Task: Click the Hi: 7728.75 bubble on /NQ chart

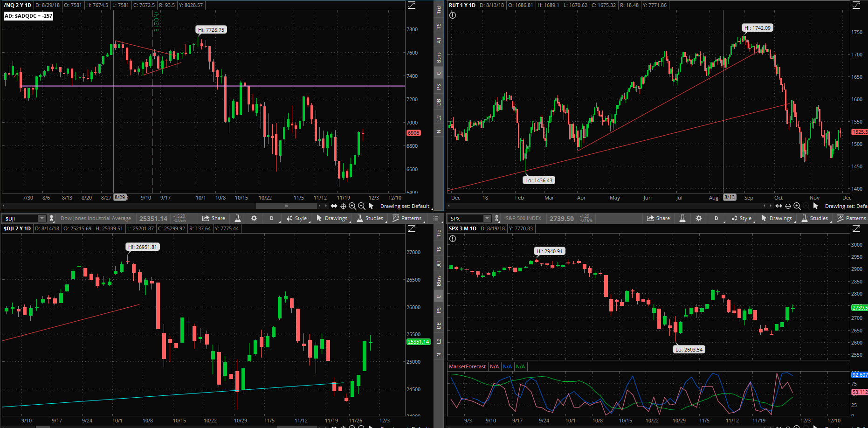Action: point(211,30)
